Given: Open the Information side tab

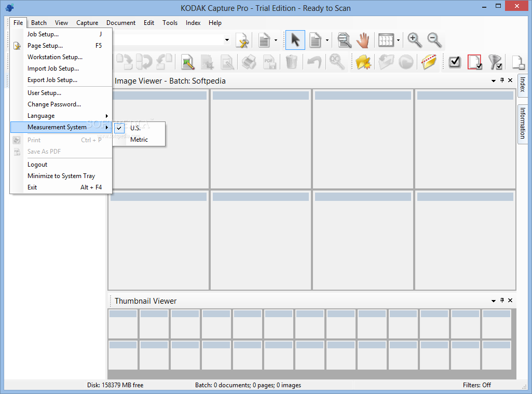Looking at the screenshot, I should click(523, 124).
